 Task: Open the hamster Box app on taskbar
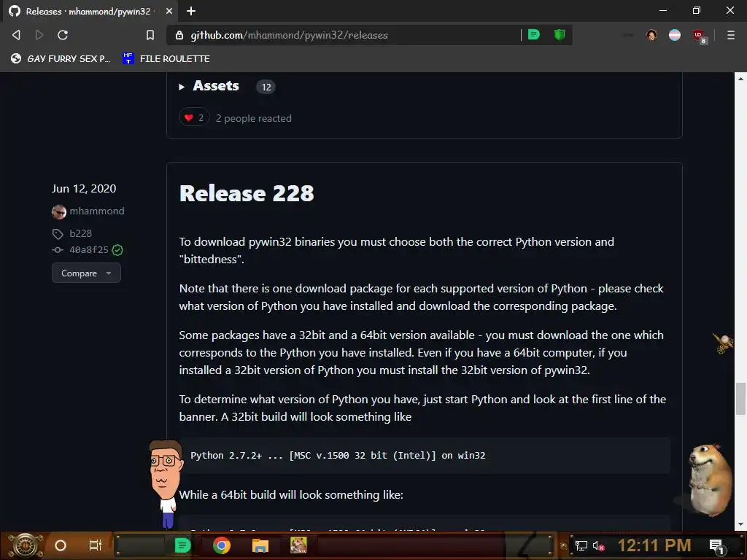click(x=298, y=545)
